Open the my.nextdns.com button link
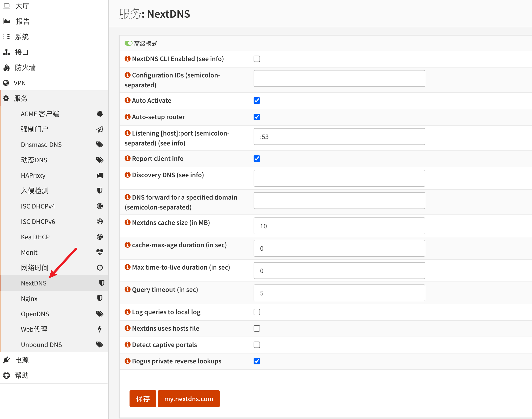Viewport: 532px width, 419px height. point(189,399)
